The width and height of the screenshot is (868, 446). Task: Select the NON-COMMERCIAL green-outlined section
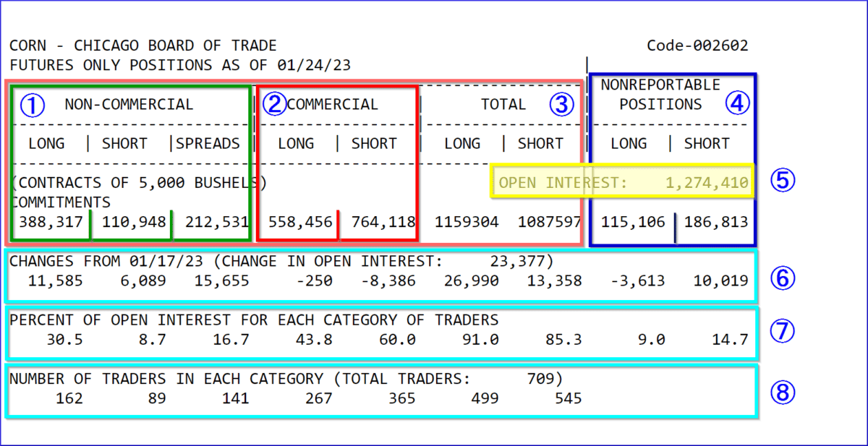[130, 159]
